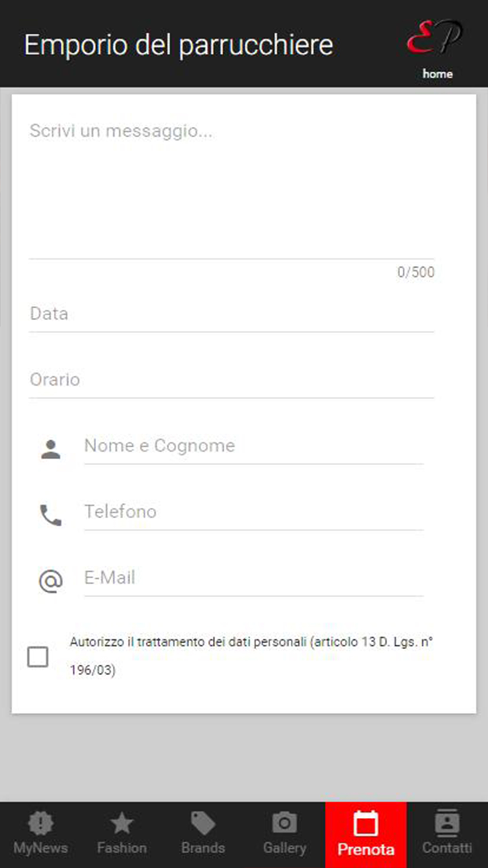The width and height of the screenshot is (488, 868).
Task: Open the EP home logo icon
Action: pos(434,37)
